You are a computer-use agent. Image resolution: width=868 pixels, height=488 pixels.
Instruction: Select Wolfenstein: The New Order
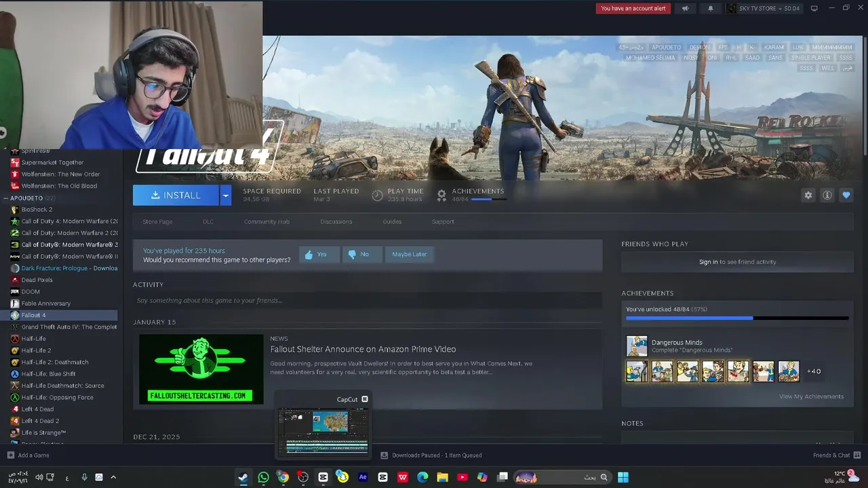[x=60, y=174]
